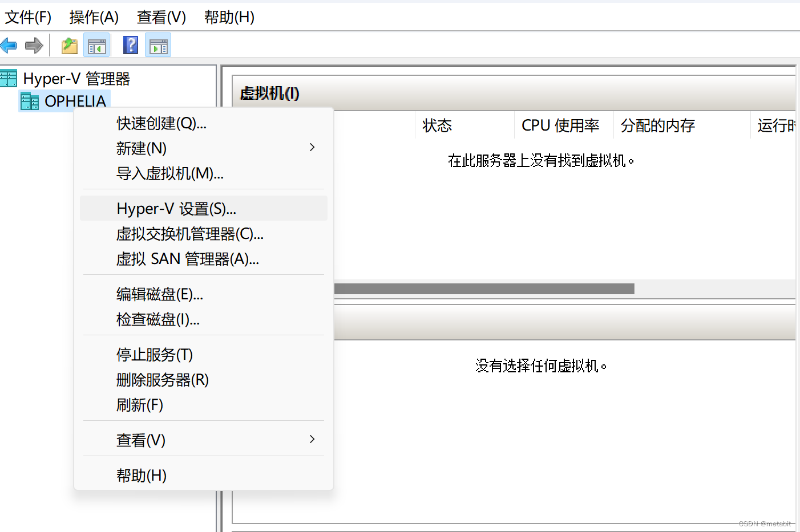800x532 pixels.
Task: Sort by the 状态 column header
Action: [464, 125]
